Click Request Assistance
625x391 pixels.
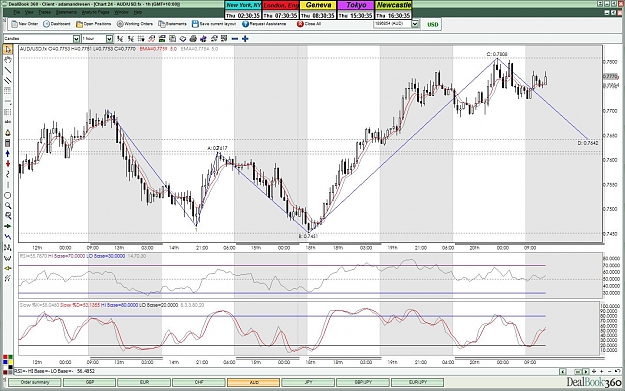264,24
